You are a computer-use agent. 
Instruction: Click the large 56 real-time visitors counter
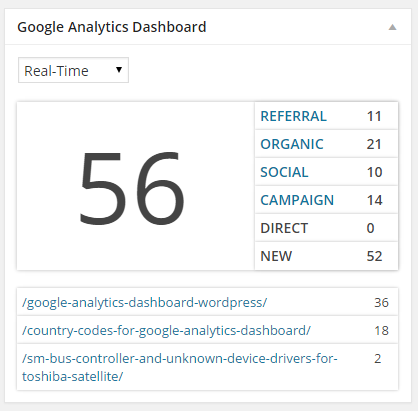[132, 187]
